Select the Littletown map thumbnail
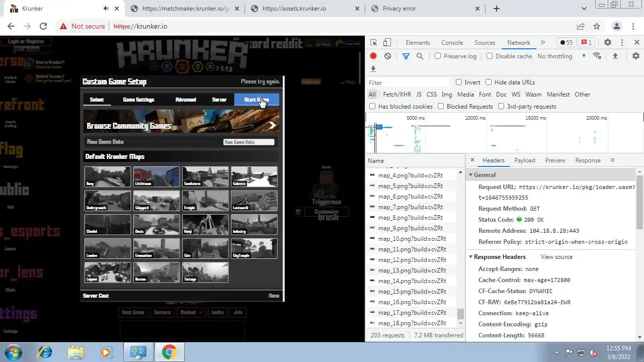Screen dimensions: 644x362 (x=156, y=177)
